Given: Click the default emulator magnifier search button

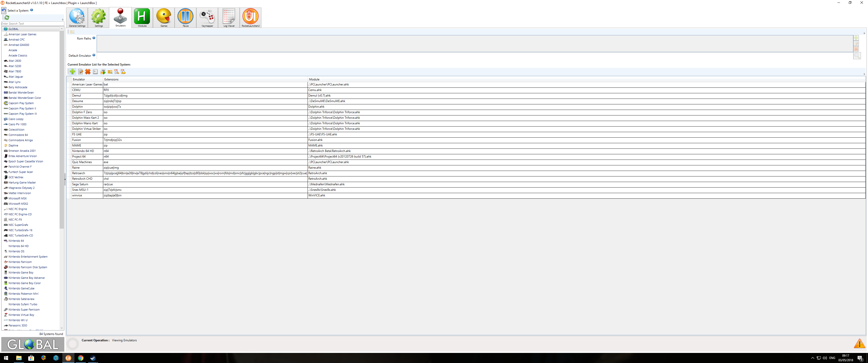Looking at the screenshot, I should point(857,55).
